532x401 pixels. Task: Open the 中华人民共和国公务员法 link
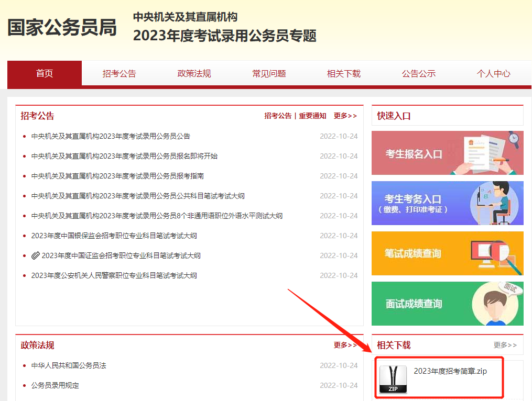(69, 365)
